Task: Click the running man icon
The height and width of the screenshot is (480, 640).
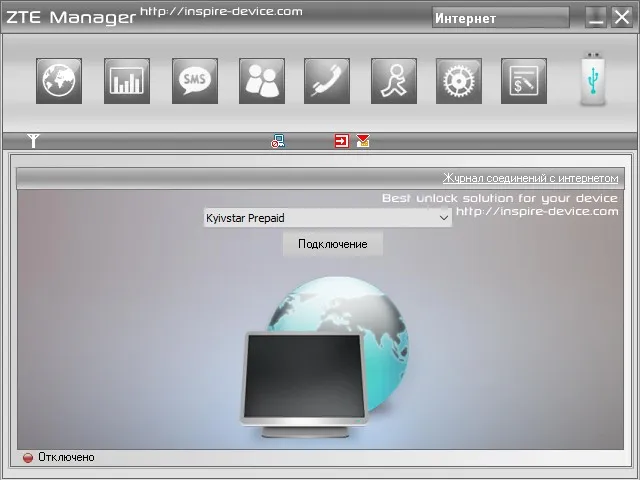Action: click(394, 81)
